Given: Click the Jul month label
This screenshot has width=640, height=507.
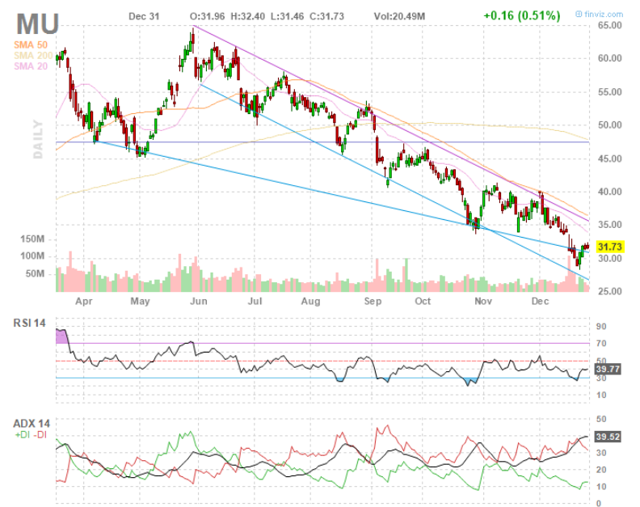Looking at the screenshot, I should pyautogui.click(x=255, y=302).
